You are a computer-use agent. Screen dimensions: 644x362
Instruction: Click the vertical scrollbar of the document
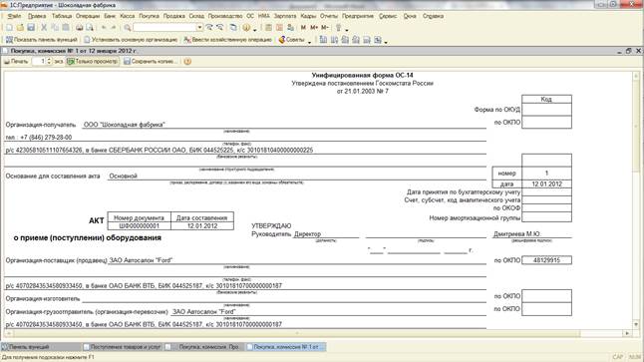coord(636,200)
